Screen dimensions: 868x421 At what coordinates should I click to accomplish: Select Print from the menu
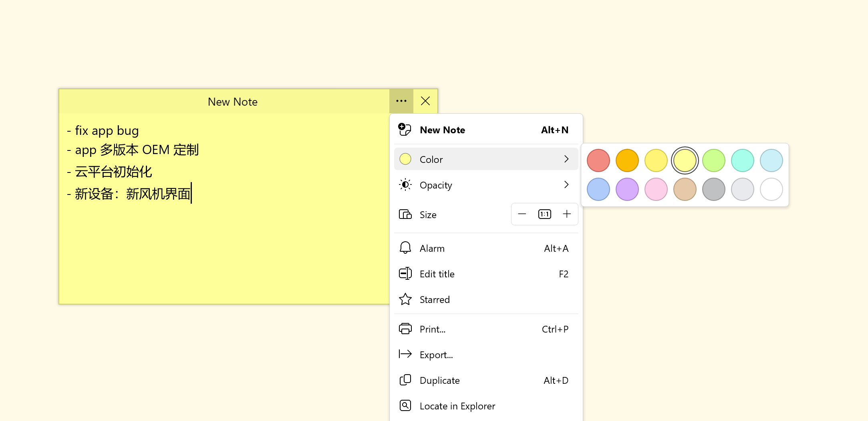point(432,329)
